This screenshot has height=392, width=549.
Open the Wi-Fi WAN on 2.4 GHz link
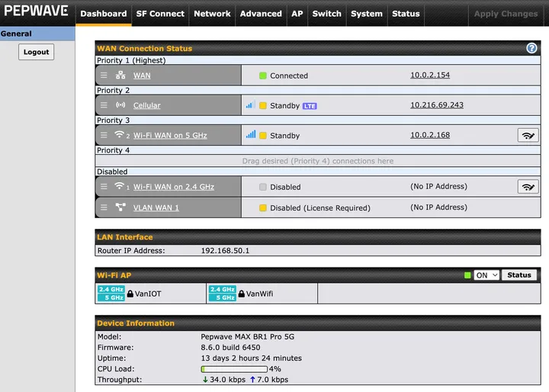(x=174, y=187)
